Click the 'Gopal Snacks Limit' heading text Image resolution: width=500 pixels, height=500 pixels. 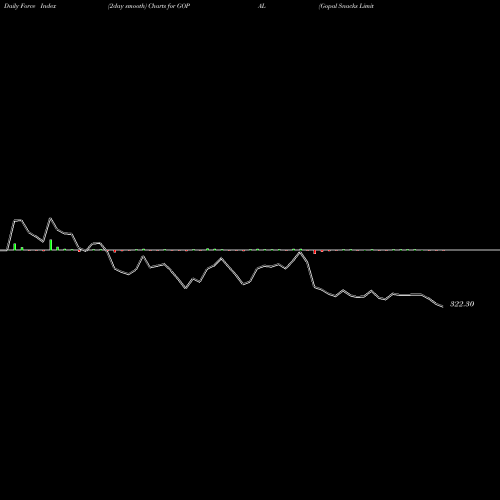pos(346,6)
